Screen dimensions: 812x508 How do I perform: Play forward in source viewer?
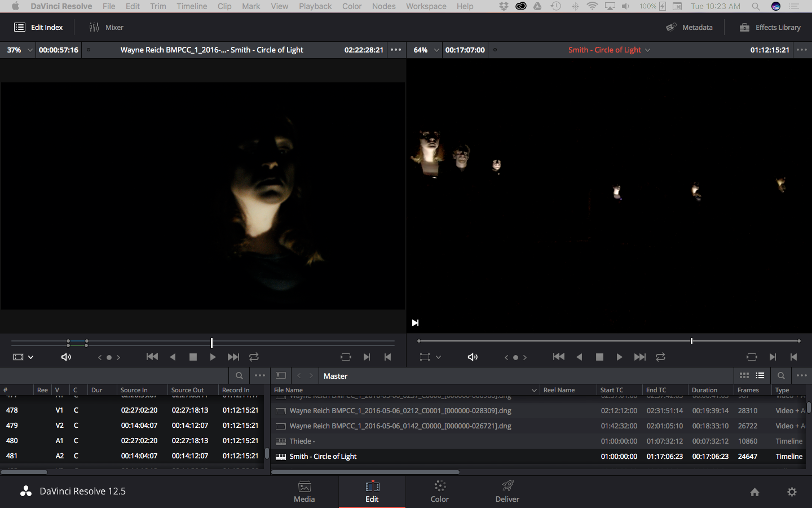(213, 357)
